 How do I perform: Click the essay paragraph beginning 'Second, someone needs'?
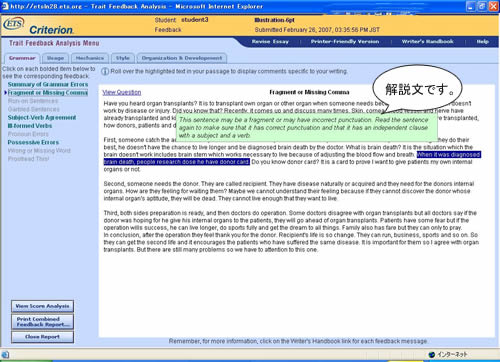tap(289, 191)
